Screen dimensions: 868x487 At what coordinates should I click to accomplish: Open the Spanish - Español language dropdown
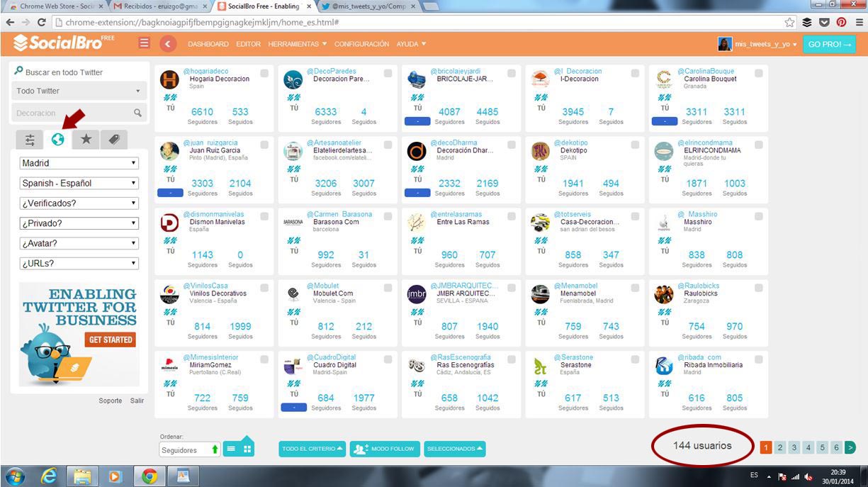tap(79, 183)
